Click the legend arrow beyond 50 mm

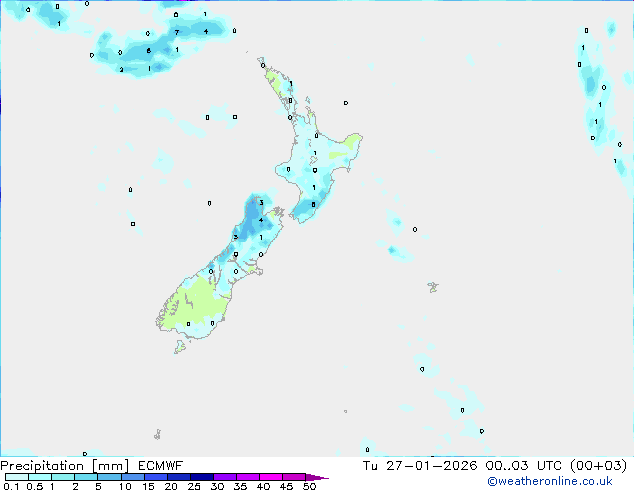(316, 477)
